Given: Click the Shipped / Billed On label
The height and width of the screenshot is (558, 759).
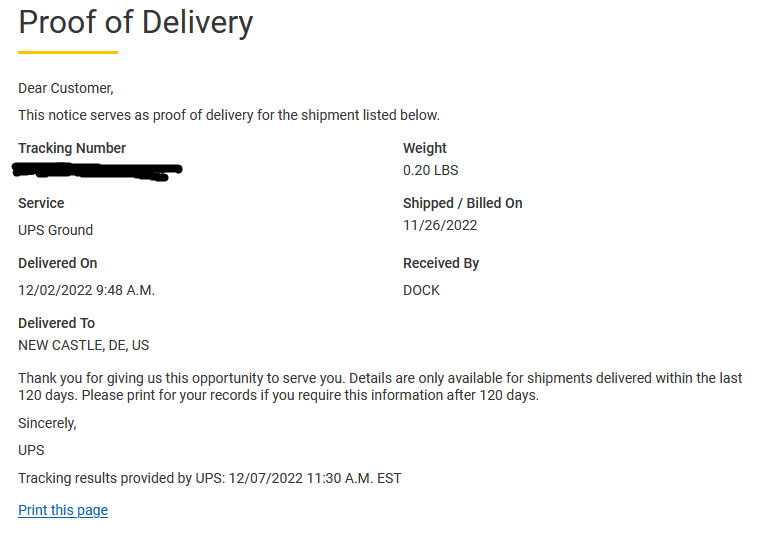Looking at the screenshot, I should (x=462, y=203).
